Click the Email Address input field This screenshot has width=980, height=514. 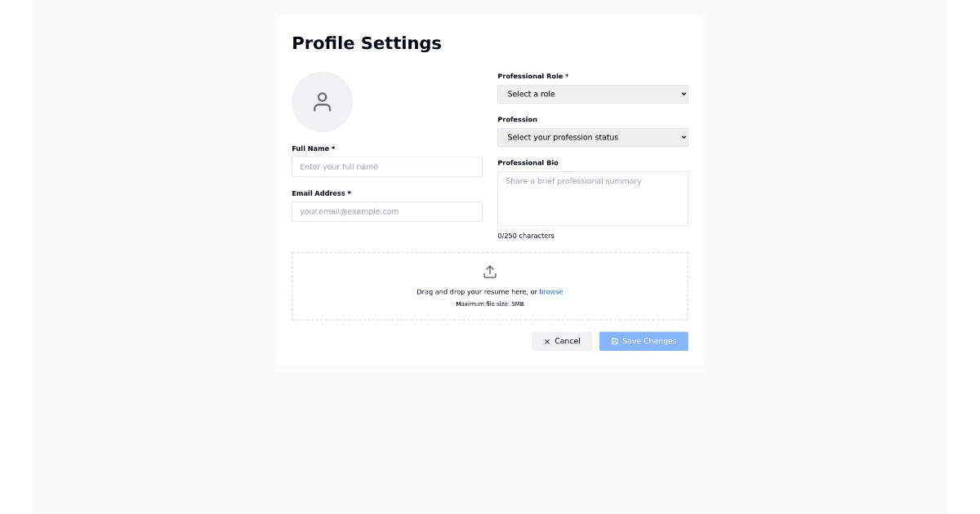click(387, 211)
